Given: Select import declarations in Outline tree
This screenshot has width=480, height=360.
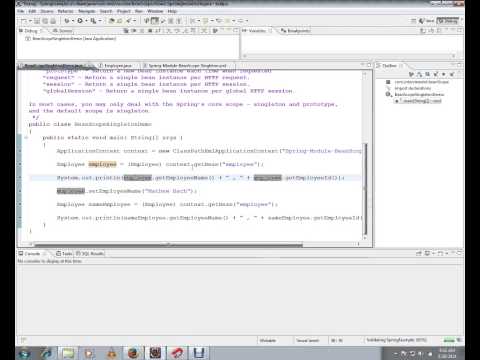Looking at the screenshot, I should pyautogui.click(x=409, y=88).
